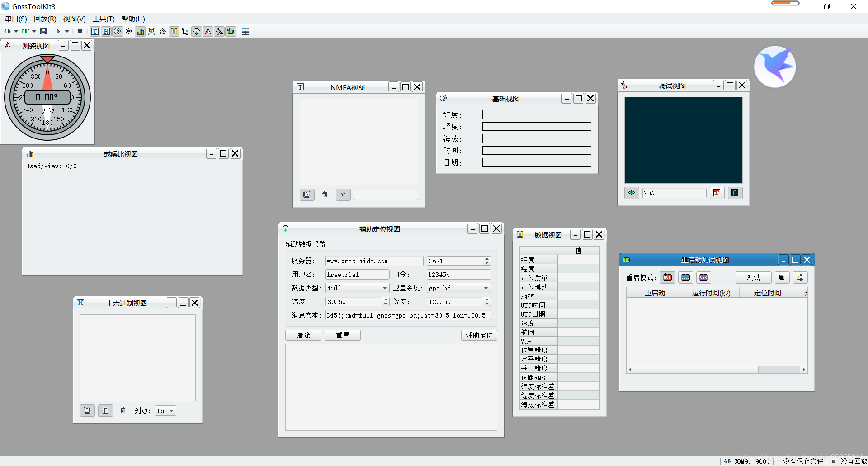Open the replay options dropdown arrow
This screenshot has height=466, width=868.
67,31
